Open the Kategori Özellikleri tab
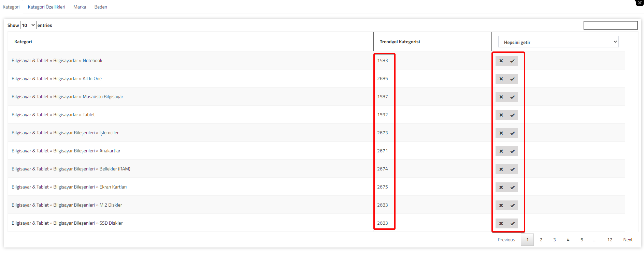This screenshot has height=256, width=644. (x=46, y=7)
